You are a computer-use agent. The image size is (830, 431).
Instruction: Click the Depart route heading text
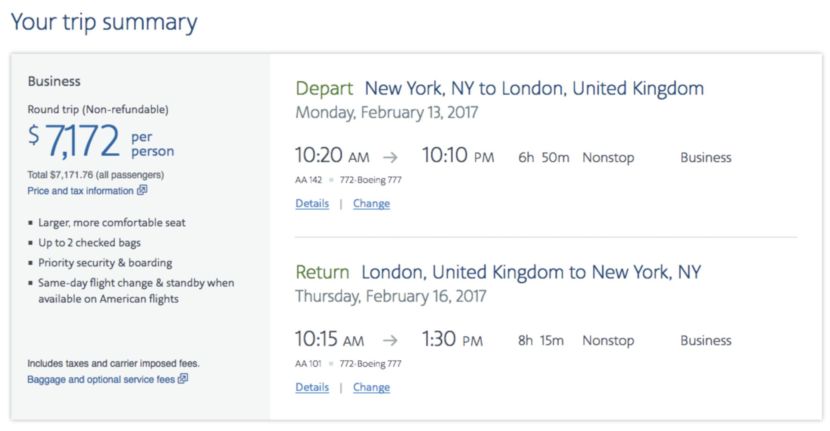coord(499,89)
